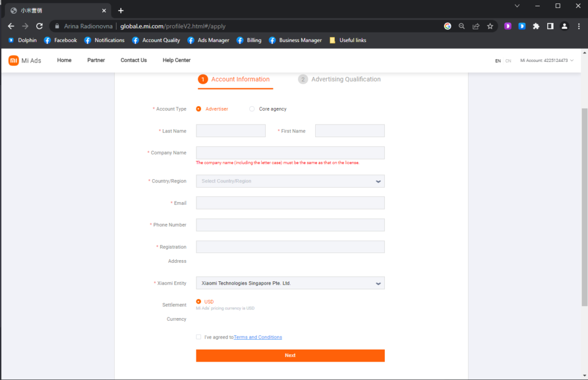This screenshot has width=588, height=380.
Task: Bookmark this page with the star icon
Action: tap(490, 26)
